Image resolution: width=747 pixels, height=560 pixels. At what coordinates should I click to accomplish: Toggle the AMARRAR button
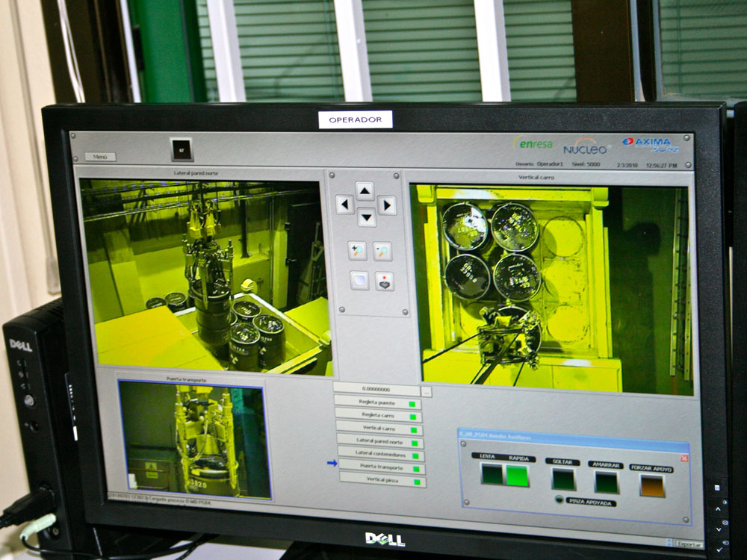tap(606, 482)
